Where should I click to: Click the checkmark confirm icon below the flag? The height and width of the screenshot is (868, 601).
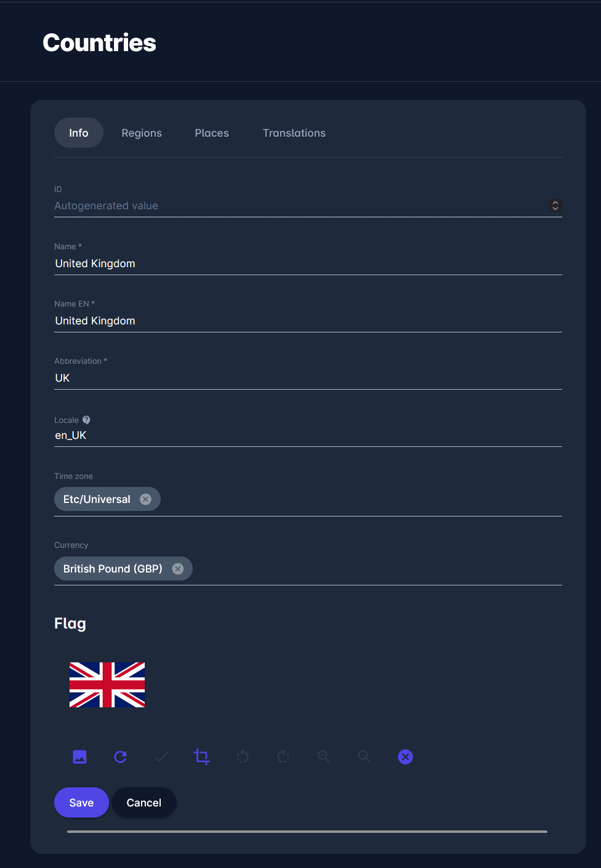161,757
